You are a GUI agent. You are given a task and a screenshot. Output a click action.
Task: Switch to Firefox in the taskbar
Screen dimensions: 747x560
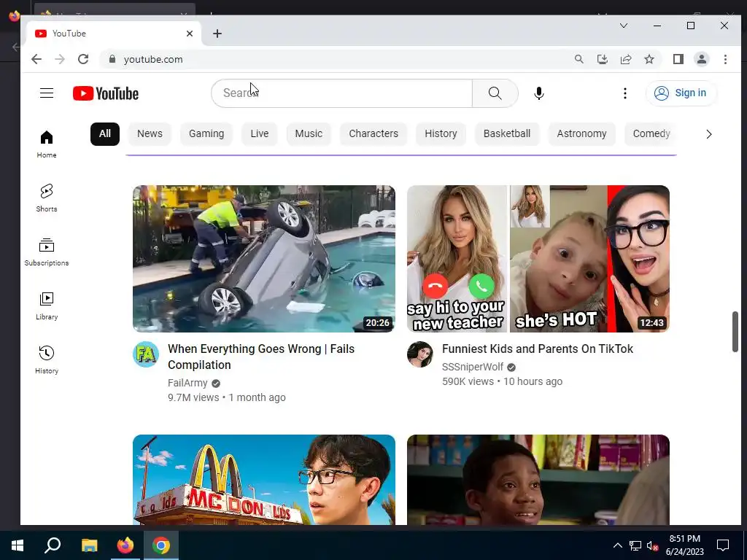125,545
